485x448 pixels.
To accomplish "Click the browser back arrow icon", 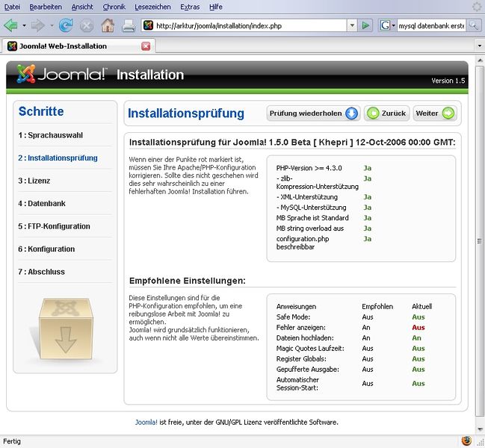I will tap(10, 25).
